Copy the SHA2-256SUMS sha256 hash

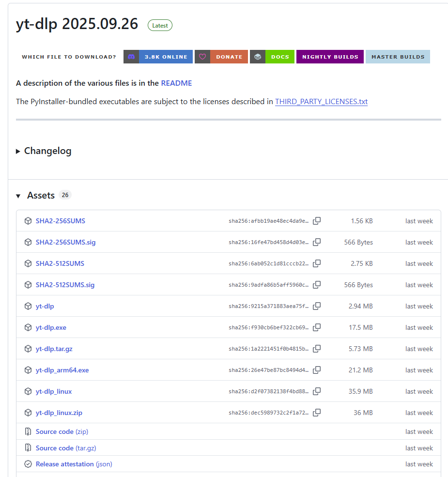coord(317,221)
